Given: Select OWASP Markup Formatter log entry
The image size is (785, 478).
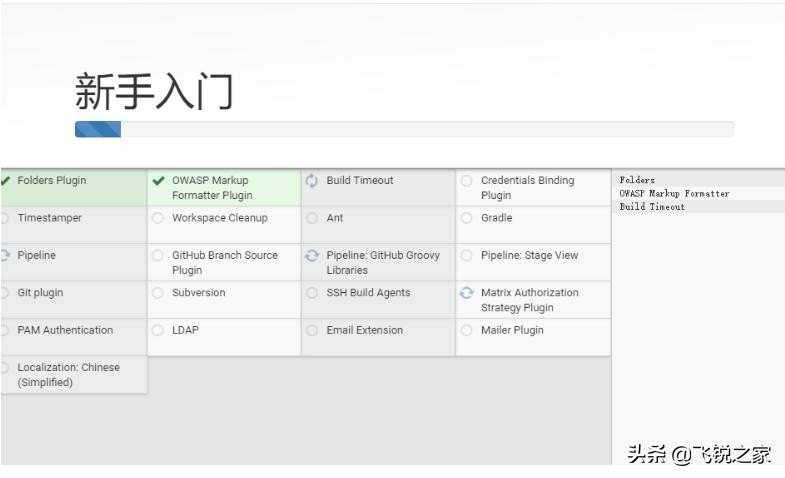Looking at the screenshot, I should coord(674,194).
